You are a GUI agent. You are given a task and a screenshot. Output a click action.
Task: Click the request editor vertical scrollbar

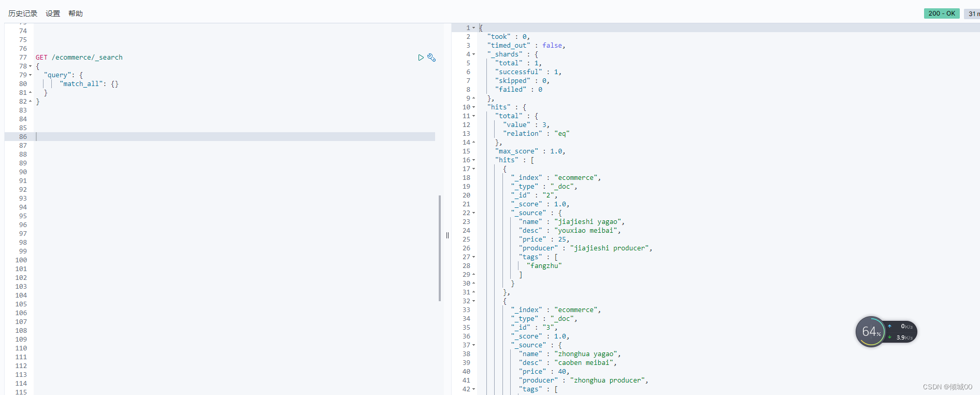(440, 248)
